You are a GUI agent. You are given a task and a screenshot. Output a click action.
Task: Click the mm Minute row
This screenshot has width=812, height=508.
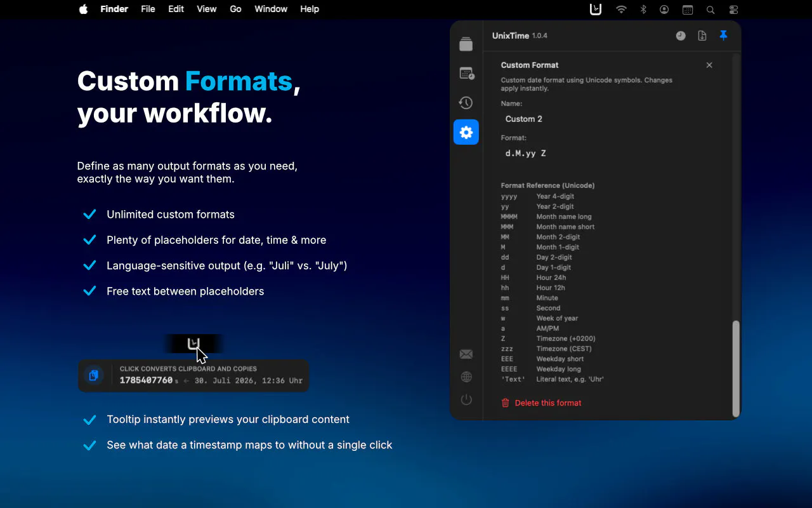tap(530, 298)
